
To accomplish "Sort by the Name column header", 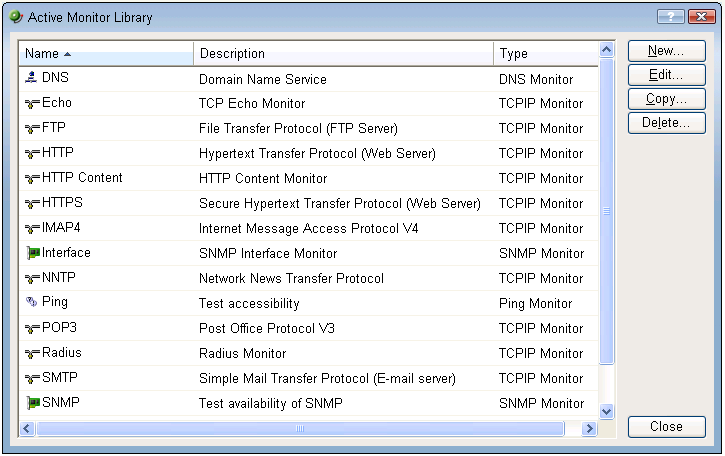I will pyautogui.click(x=106, y=54).
